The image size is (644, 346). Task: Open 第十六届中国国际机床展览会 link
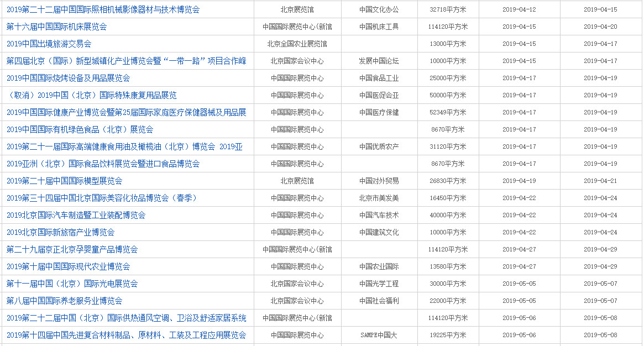pos(57,27)
